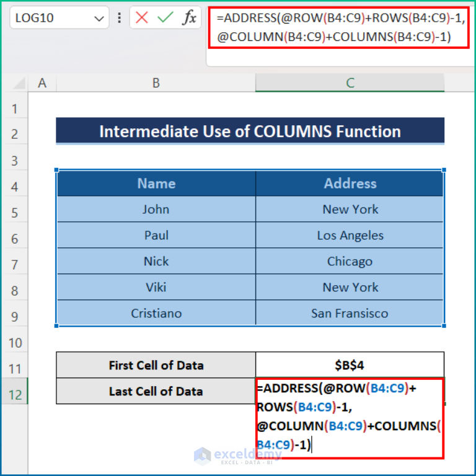Image resolution: width=476 pixels, height=476 pixels.
Task: Click the cell showing '$B$4'
Action: [x=350, y=365]
